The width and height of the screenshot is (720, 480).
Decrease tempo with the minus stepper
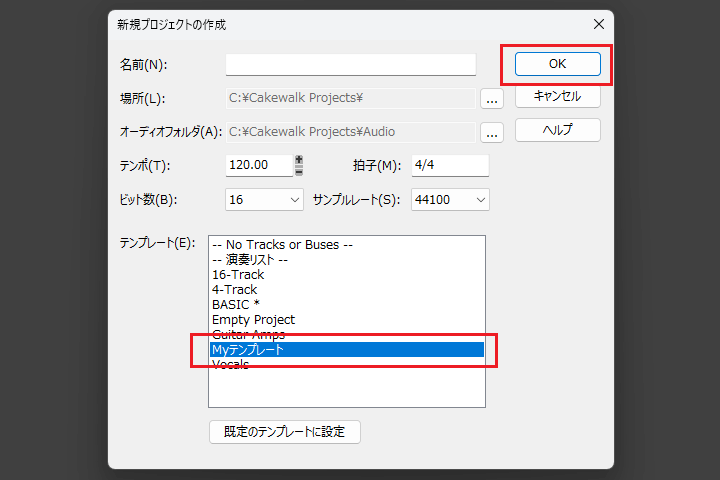(x=298, y=171)
